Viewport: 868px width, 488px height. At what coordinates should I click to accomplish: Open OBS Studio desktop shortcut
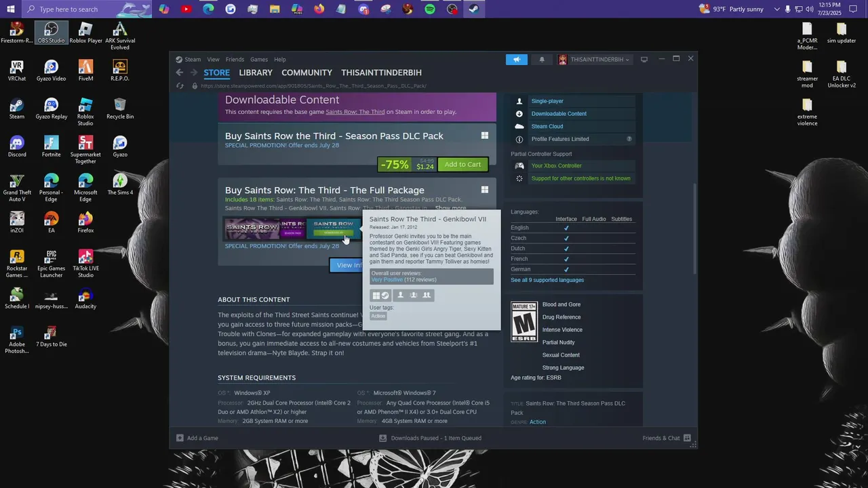coord(52,32)
